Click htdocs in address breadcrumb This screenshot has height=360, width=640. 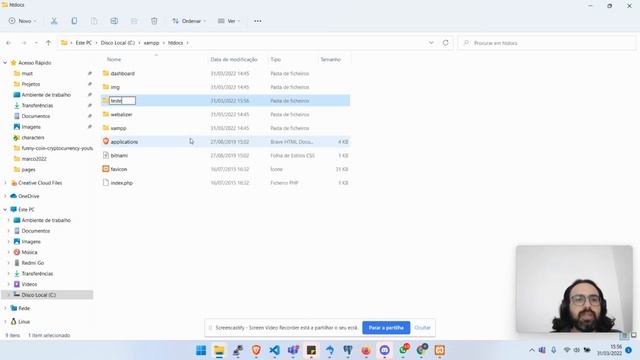[175, 43]
